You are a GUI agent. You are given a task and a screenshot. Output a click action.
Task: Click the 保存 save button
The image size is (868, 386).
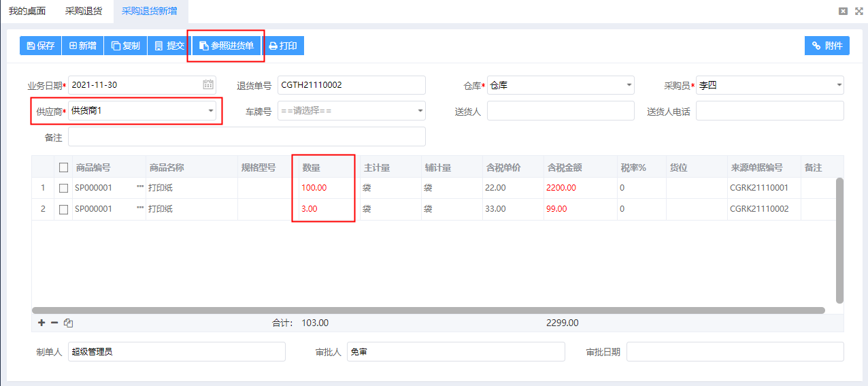point(40,46)
